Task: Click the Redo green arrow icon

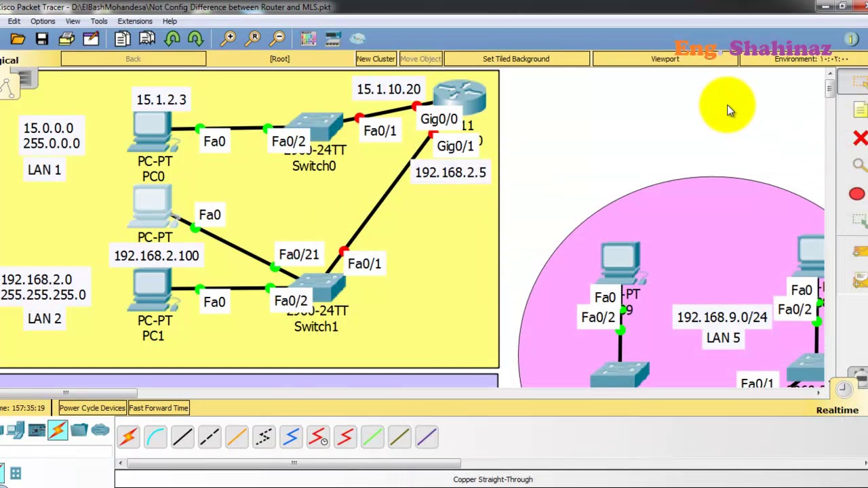Action: [195, 39]
